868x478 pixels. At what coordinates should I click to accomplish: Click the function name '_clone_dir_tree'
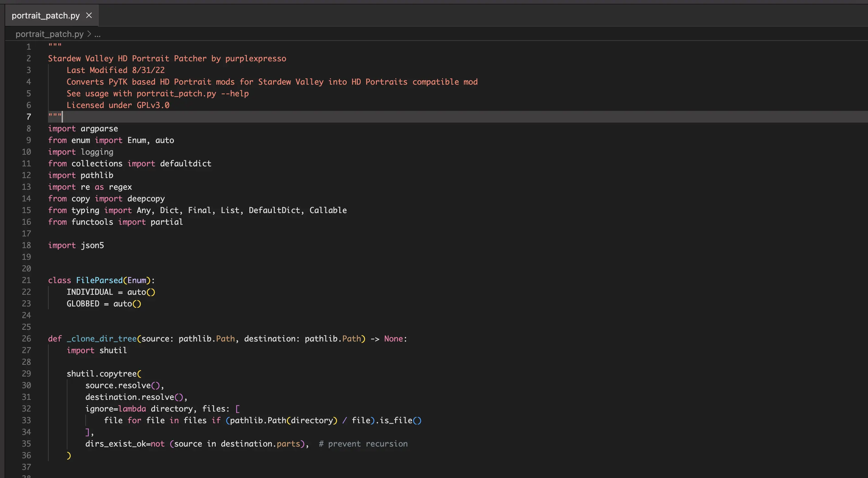102,339
